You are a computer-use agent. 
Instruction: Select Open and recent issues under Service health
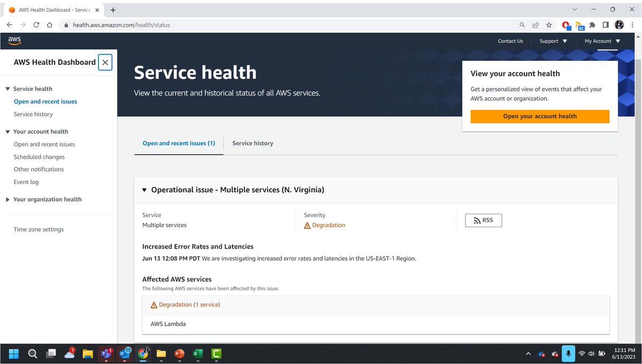click(x=45, y=102)
